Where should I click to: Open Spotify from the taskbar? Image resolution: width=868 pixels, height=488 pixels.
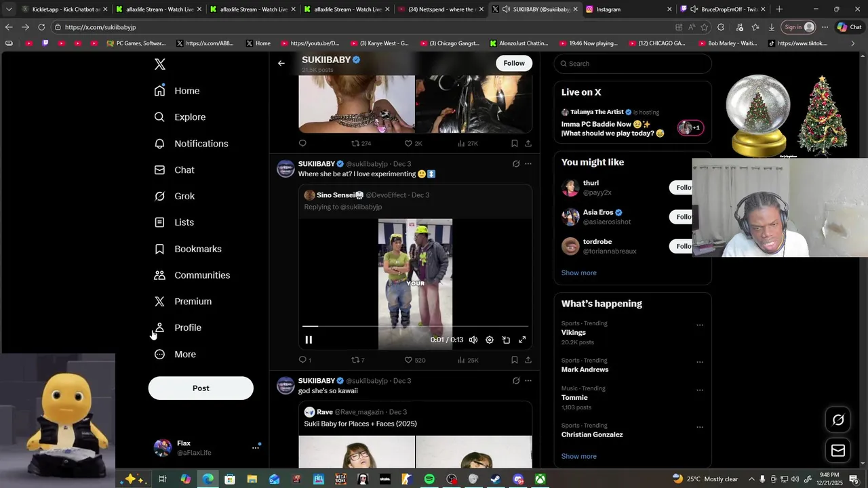click(429, 479)
